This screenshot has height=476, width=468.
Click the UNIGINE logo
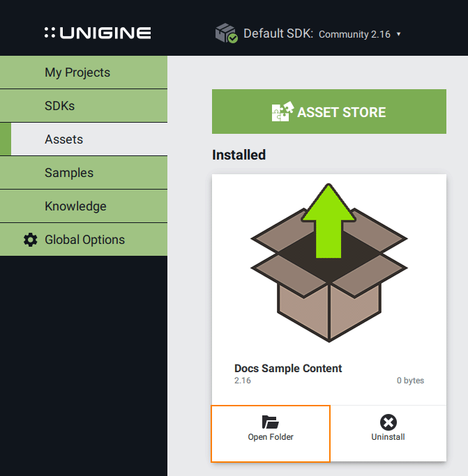[x=98, y=33]
